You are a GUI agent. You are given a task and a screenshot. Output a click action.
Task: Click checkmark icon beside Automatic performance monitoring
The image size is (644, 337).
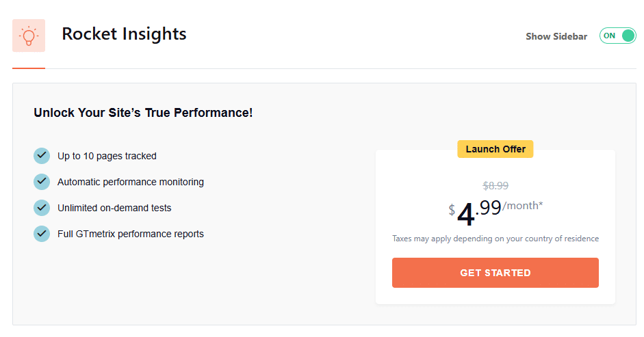[42, 182]
